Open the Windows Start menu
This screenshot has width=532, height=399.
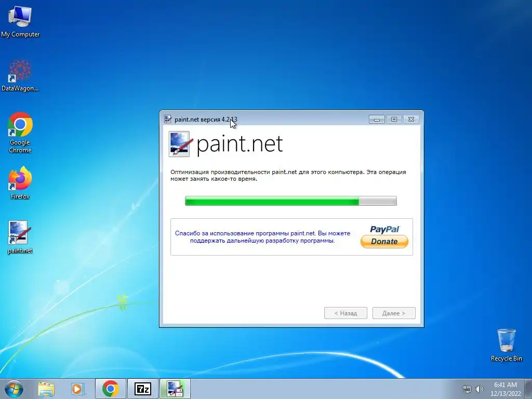pyautogui.click(x=14, y=389)
